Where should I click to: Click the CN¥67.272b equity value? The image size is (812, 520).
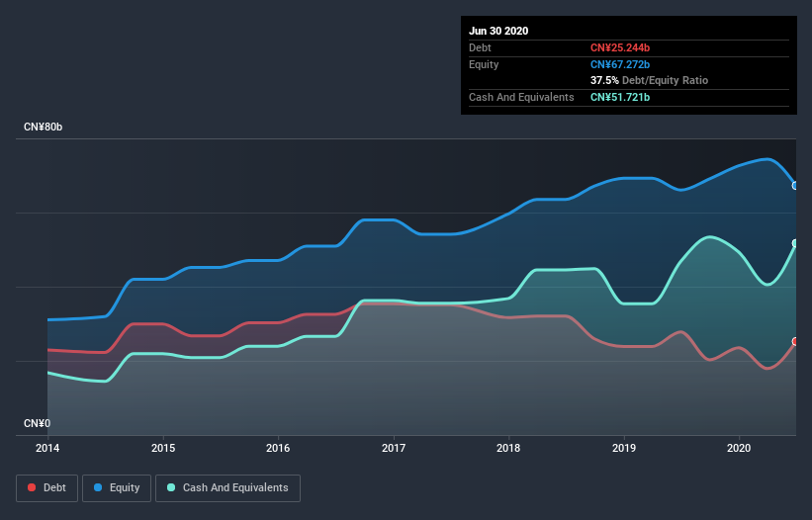(x=620, y=64)
